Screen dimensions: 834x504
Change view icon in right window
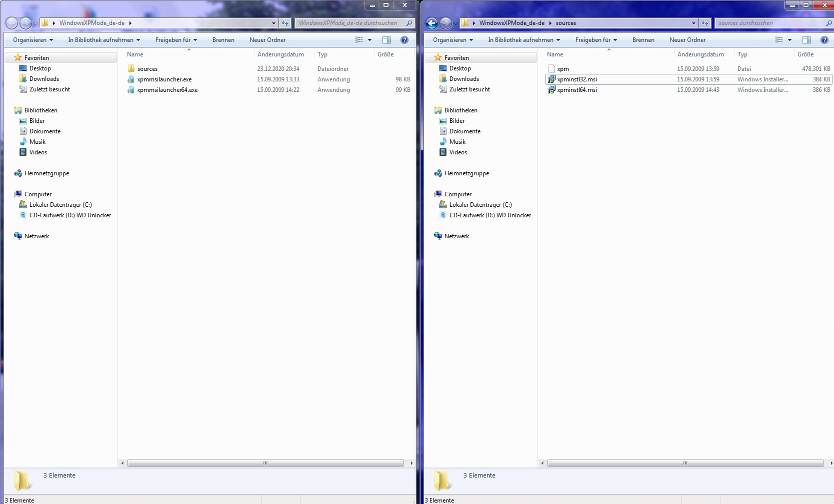tap(779, 40)
